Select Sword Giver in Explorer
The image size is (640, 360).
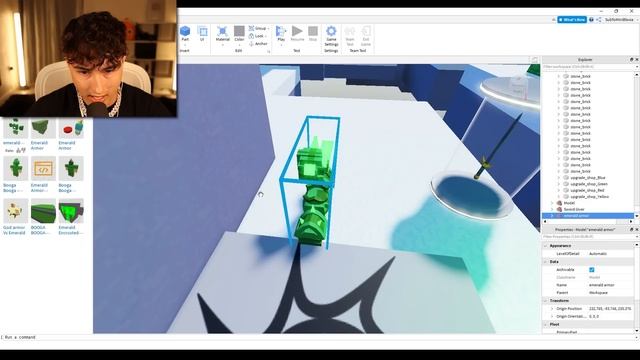tap(574, 209)
